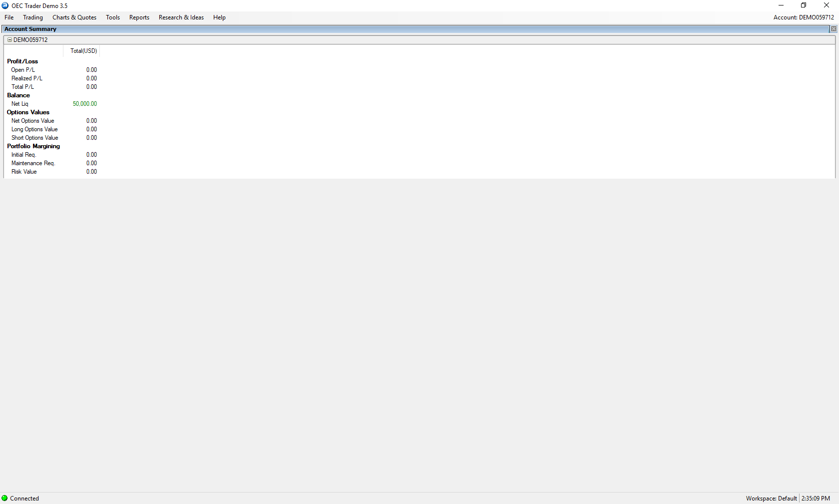Screen dimensions: 839x504
Task: Click the Balance section heading
Action: point(18,95)
